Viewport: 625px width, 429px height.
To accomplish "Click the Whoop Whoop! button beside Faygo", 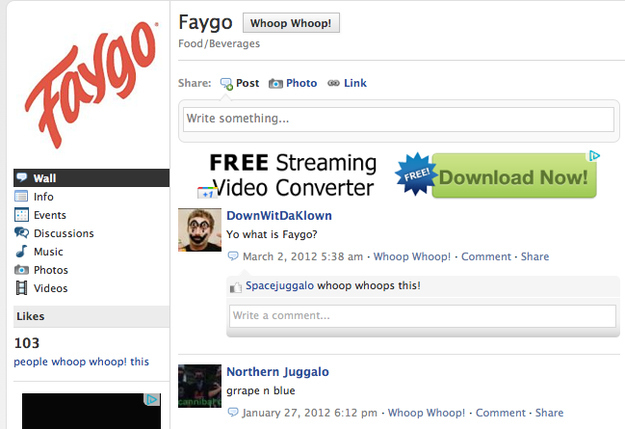I will coord(291,23).
